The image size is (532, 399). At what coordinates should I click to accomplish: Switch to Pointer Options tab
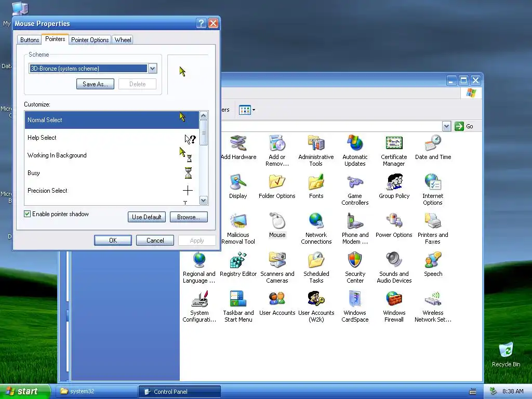[90, 39]
